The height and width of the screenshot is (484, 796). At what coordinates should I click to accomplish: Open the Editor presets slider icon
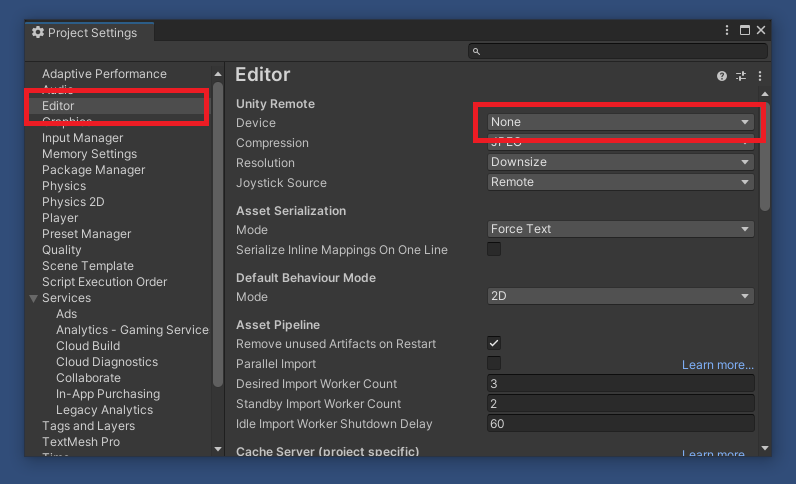pyautogui.click(x=741, y=76)
